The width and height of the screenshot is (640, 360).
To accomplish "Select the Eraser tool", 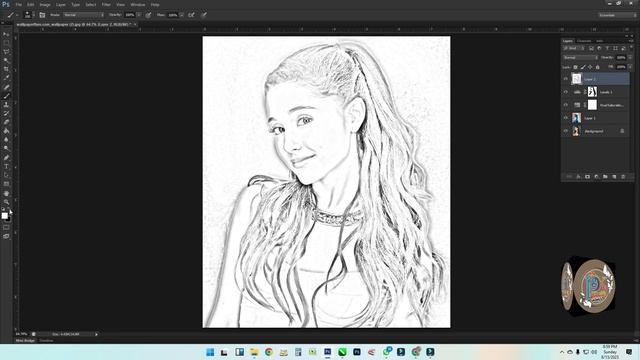I will tap(6, 122).
